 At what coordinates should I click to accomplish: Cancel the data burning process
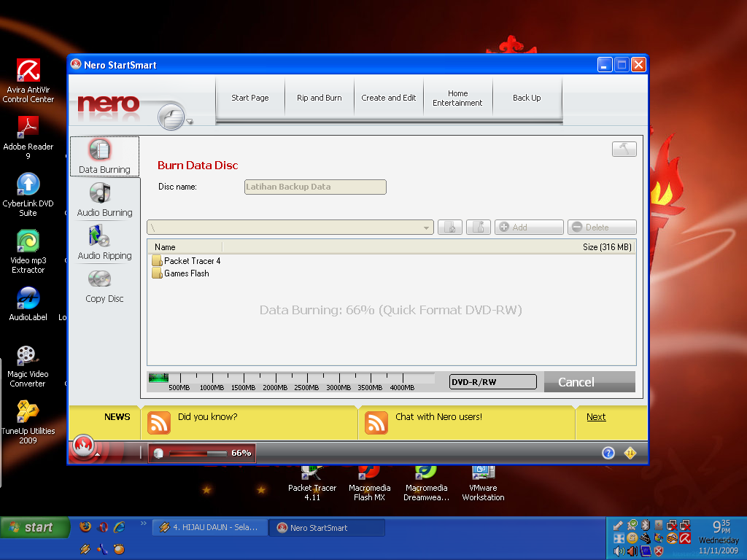[x=589, y=382]
